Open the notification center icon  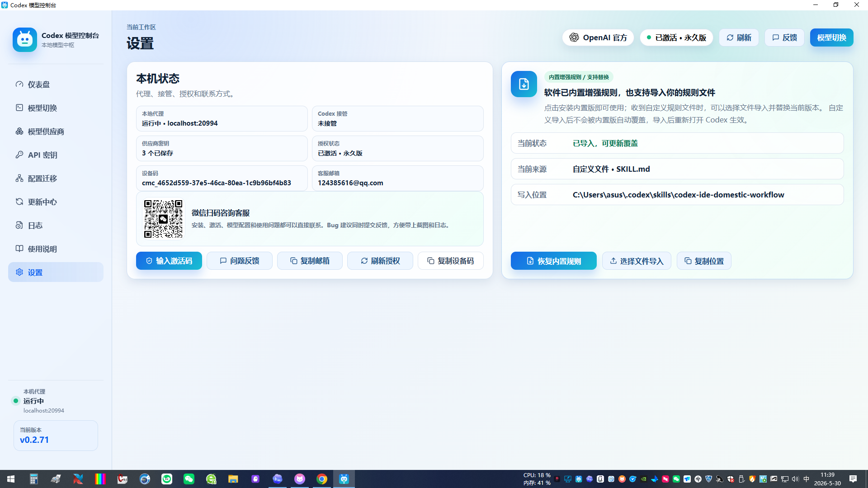[853, 479]
